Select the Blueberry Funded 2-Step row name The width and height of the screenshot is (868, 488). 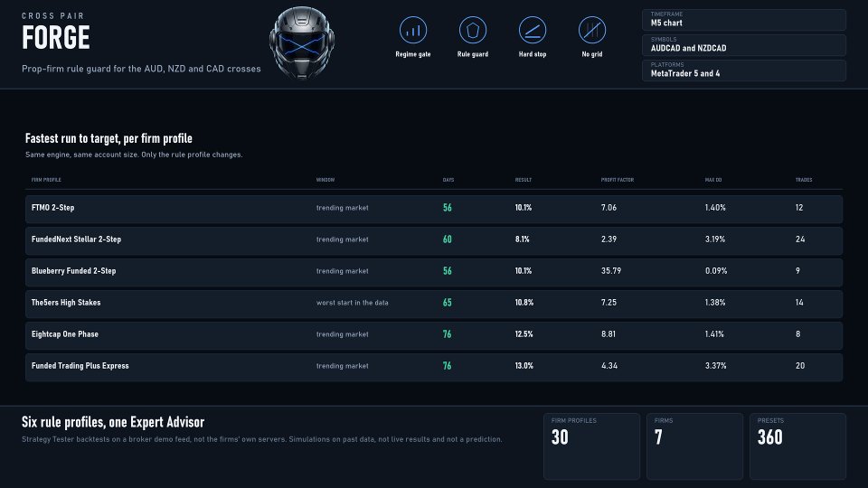click(73, 270)
